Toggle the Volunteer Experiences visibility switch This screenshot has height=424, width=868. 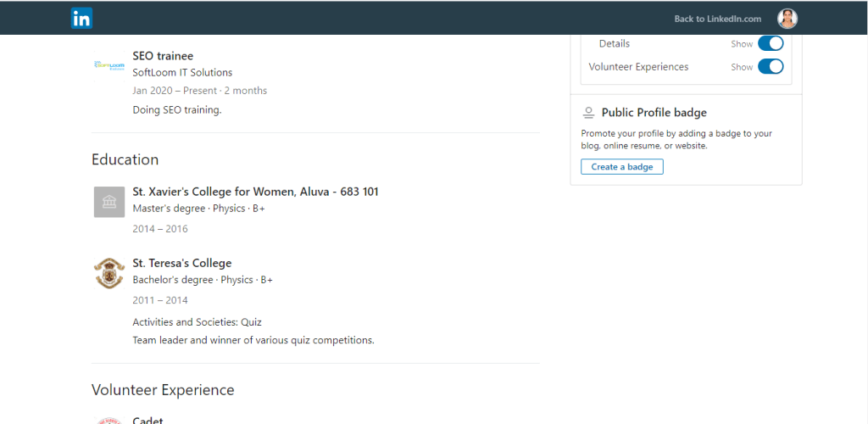770,67
